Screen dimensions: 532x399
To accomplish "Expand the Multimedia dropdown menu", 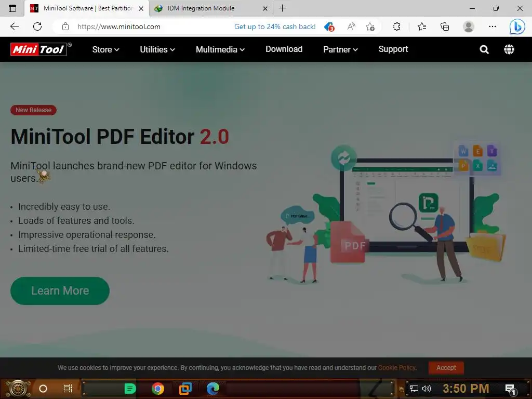I will click(x=220, y=49).
